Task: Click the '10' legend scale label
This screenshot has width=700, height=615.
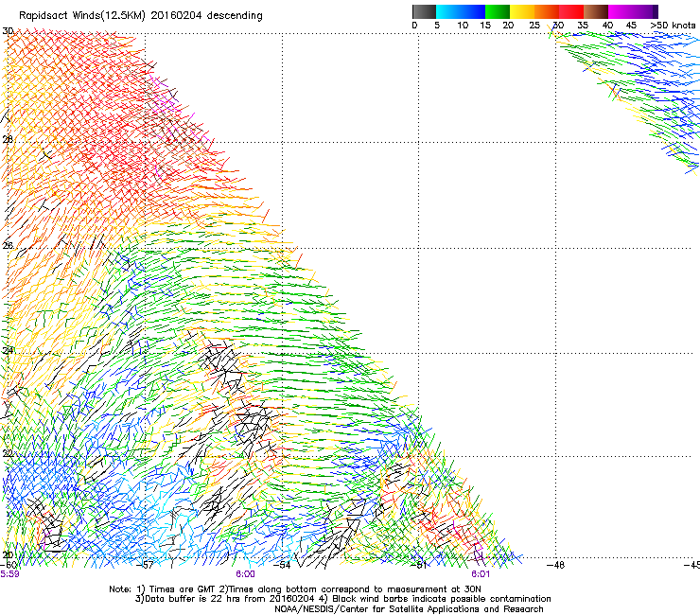Action: pyautogui.click(x=463, y=26)
